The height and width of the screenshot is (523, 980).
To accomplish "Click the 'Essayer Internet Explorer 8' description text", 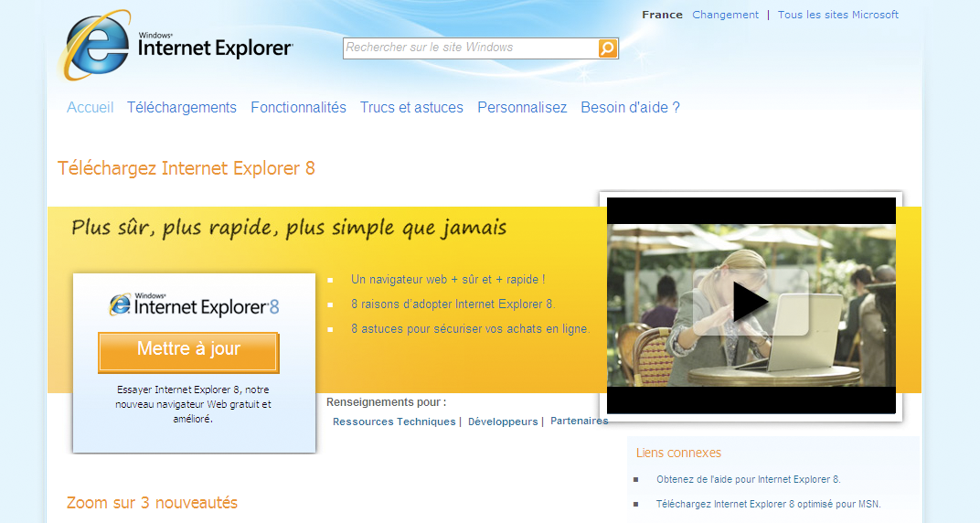I will tap(193, 404).
